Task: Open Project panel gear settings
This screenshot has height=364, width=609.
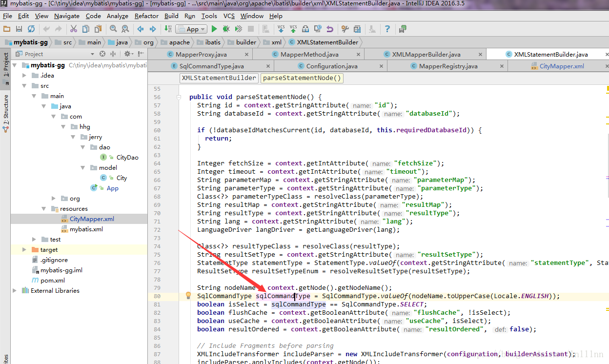Action: tap(128, 54)
